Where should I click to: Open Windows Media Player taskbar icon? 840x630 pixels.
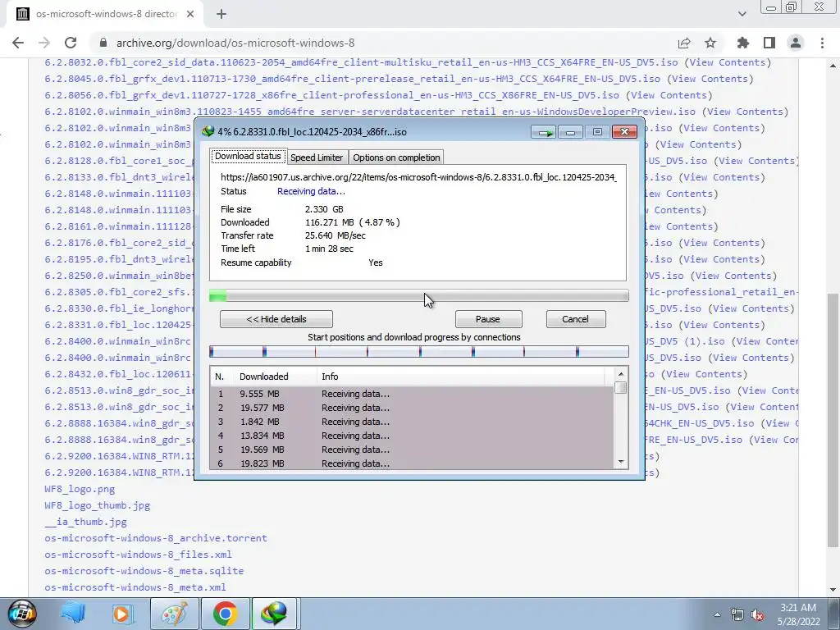point(121,614)
